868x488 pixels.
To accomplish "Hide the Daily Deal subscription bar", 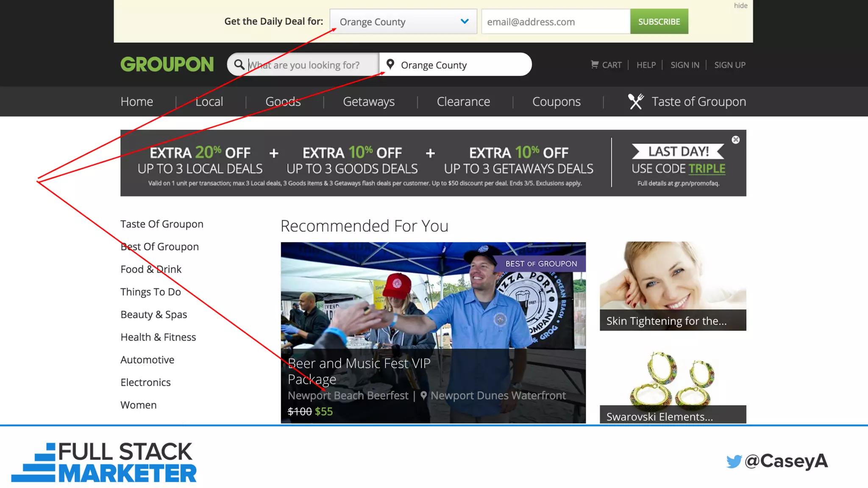I will 740,6.
